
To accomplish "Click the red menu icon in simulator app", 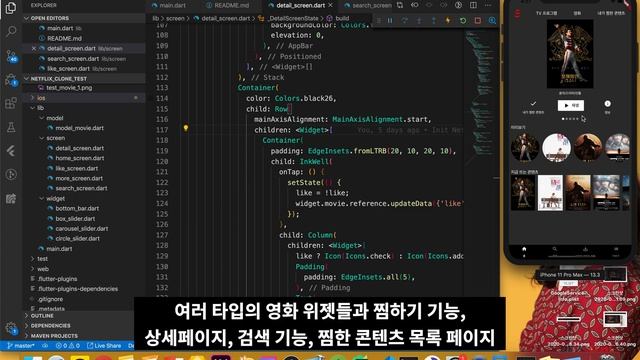I will [x=518, y=13].
